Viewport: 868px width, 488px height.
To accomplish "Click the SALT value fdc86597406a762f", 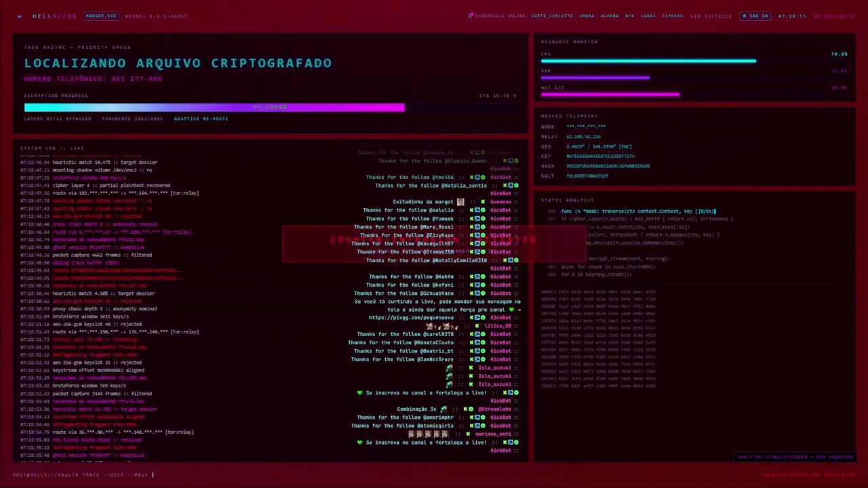I will pyautogui.click(x=587, y=176).
